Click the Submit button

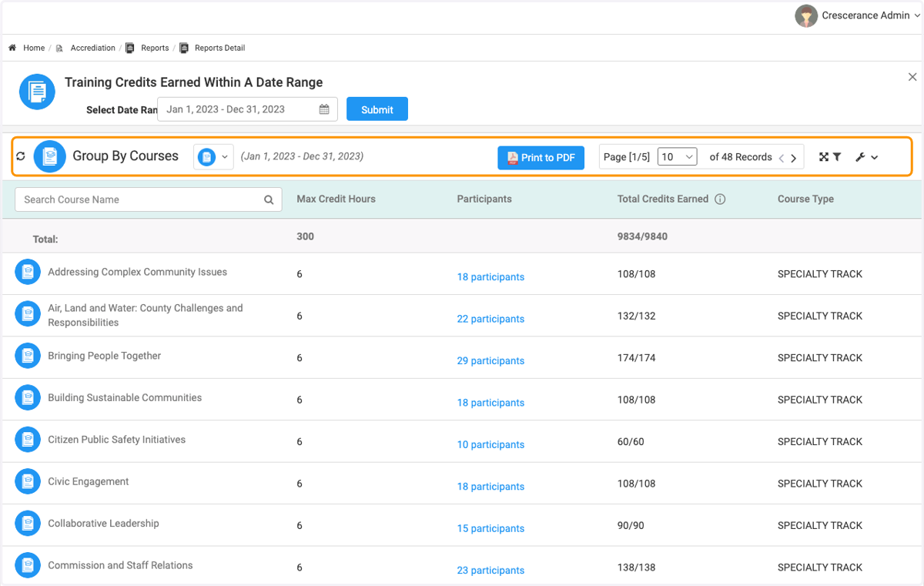pos(377,109)
